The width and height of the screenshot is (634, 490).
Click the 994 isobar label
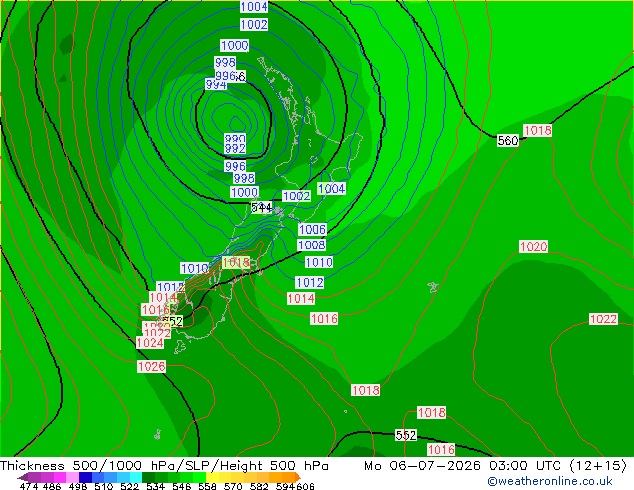tap(216, 84)
